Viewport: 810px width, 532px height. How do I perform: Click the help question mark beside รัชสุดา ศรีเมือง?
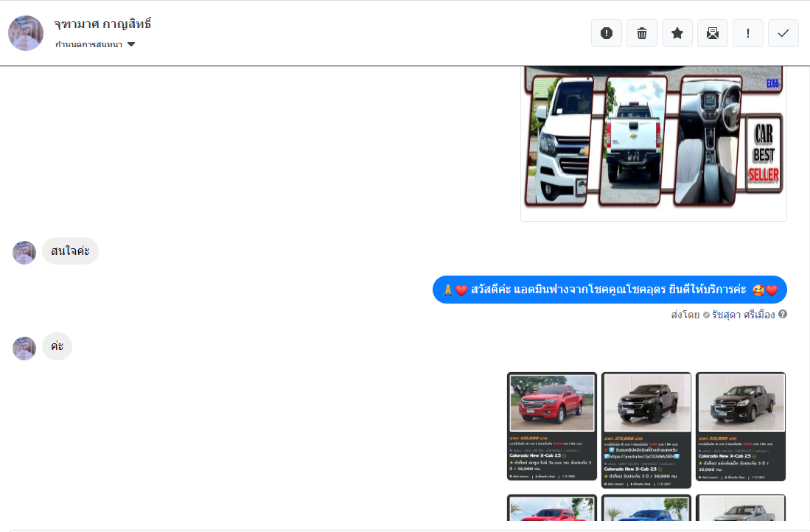783,314
